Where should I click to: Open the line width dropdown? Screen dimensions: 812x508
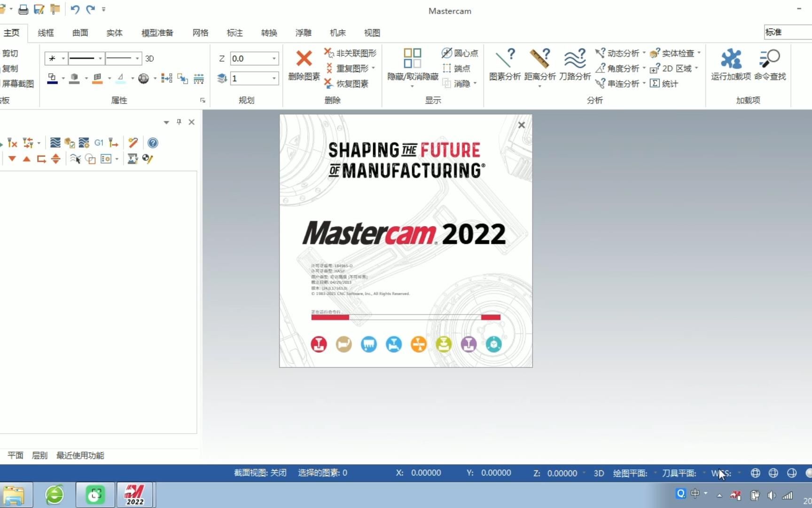pos(137,59)
